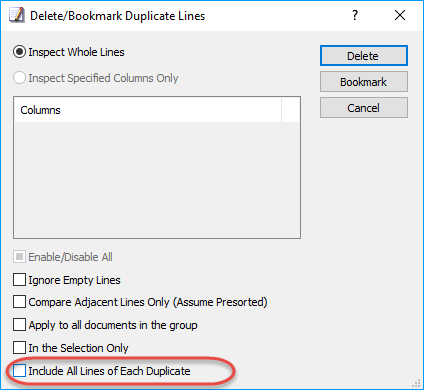Viewport: 424px width, 390px height.
Task: Click the notepad app icon in title bar
Action: (x=17, y=16)
